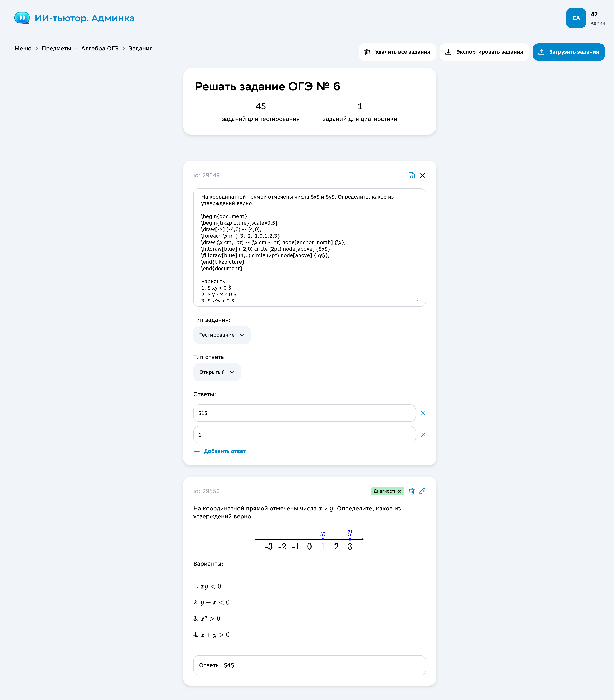Viewport: 614px width, 700px height.
Task: Focus the $1$ answer input field
Action: point(304,413)
